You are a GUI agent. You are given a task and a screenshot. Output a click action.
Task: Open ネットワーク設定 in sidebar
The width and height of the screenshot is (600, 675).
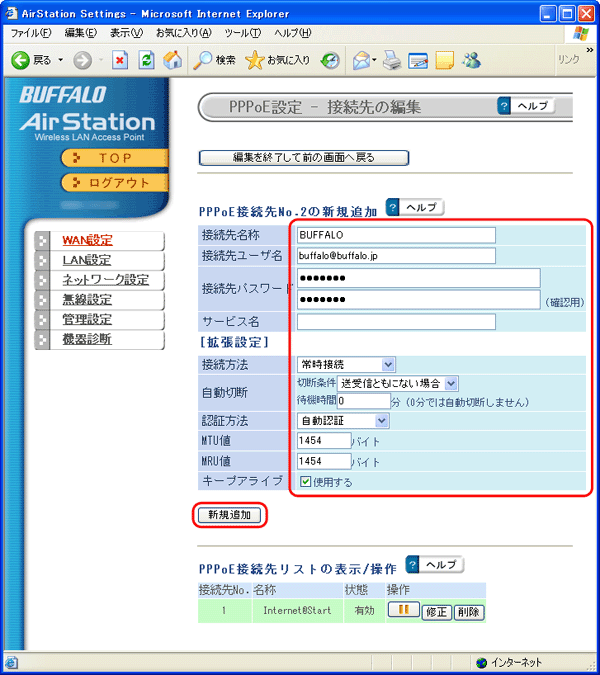106,280
